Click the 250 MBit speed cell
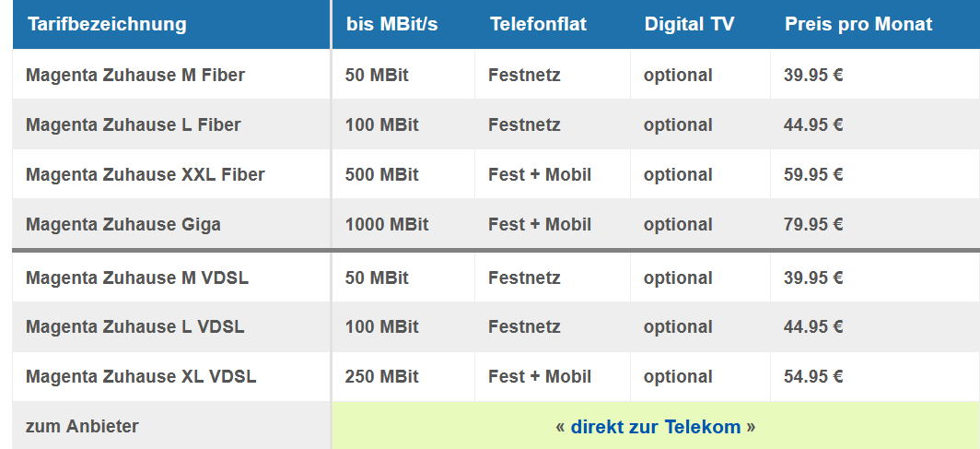 381,376
